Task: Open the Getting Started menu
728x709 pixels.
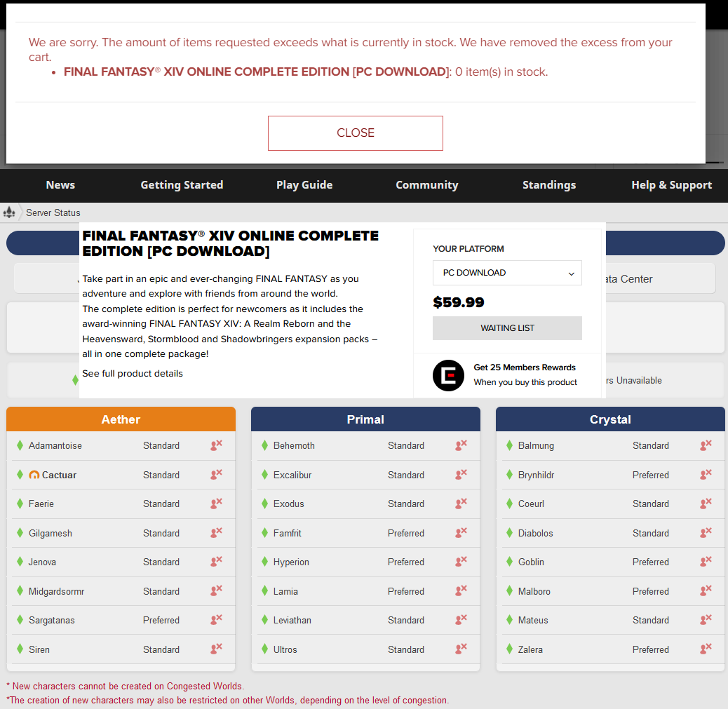Action: (182, 185)
